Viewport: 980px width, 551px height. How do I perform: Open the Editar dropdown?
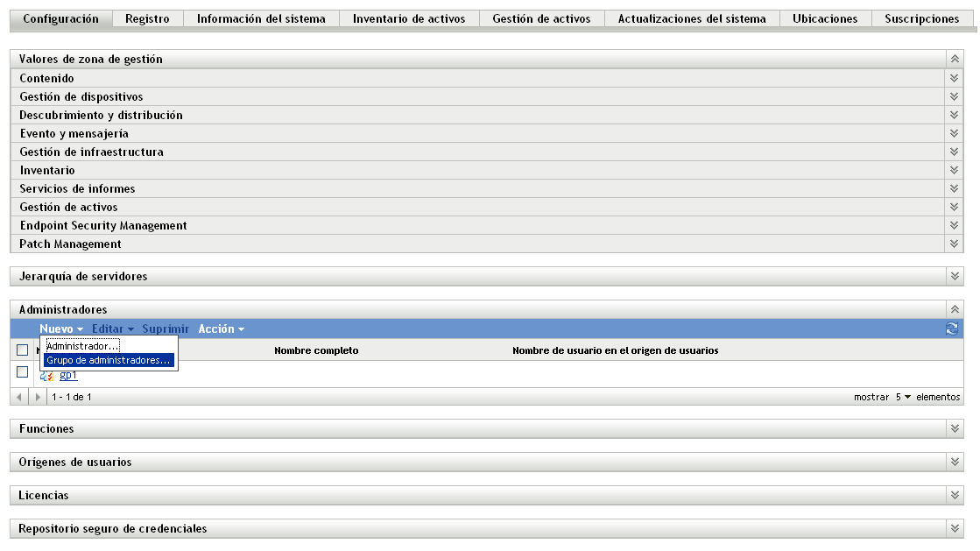coord(106,328)
